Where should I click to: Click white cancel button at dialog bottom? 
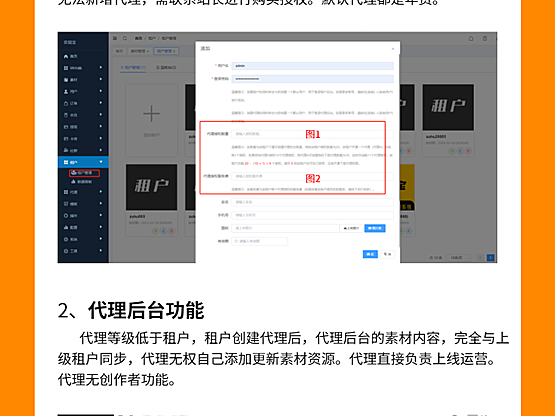coord(388,254)
